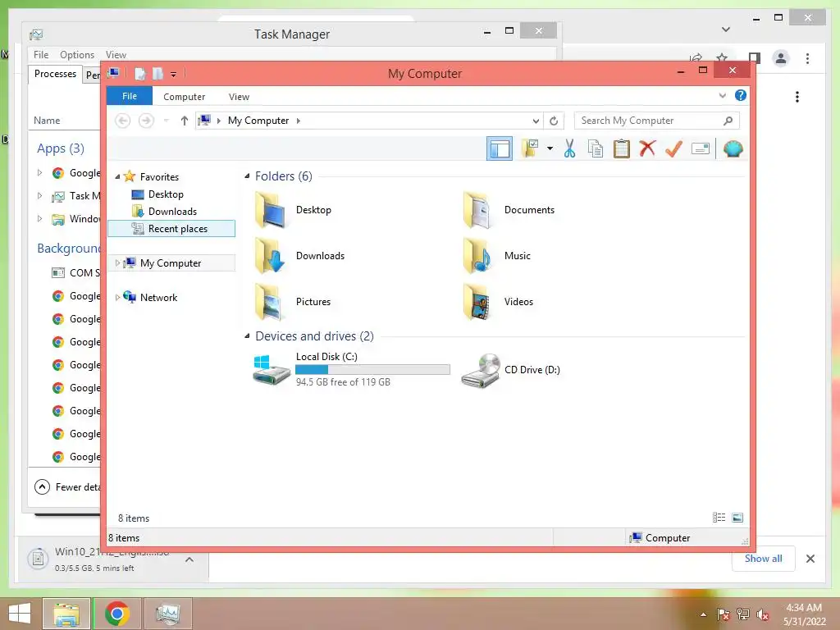Viewport: 840px width, 630px height.
Task: Open Chrome three-dot menu
Action: tap(807, 58)
